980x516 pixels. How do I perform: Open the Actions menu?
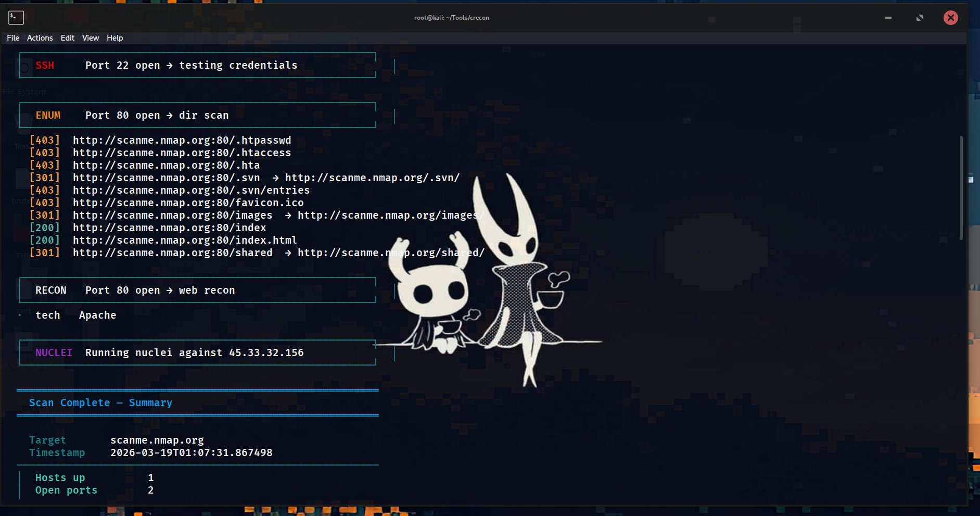[x=40, y=37]
